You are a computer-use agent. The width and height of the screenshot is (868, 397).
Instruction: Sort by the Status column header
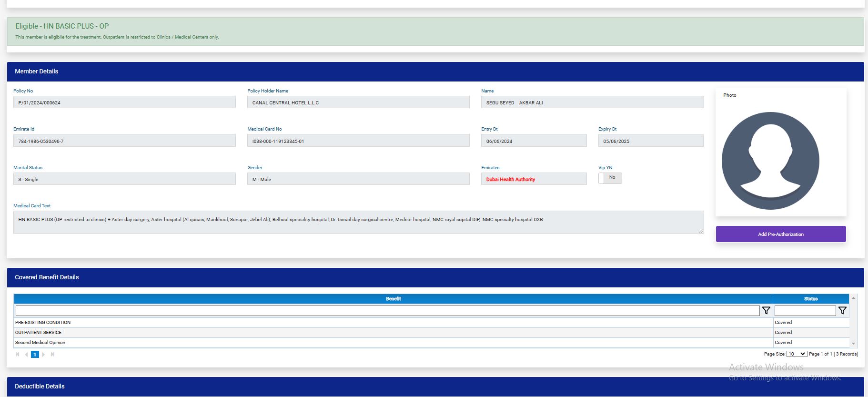click(x=811, y=299)
